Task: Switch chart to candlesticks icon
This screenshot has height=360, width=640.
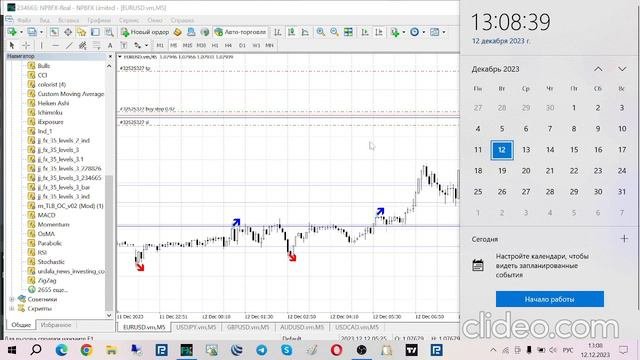Action: (291, 32)
